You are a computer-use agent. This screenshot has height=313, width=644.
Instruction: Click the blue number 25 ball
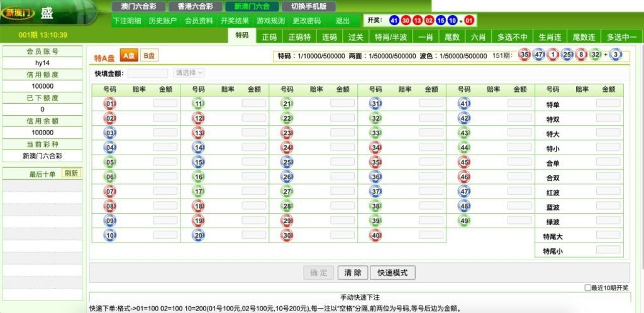pyautogui.click(x=287, y=162)
